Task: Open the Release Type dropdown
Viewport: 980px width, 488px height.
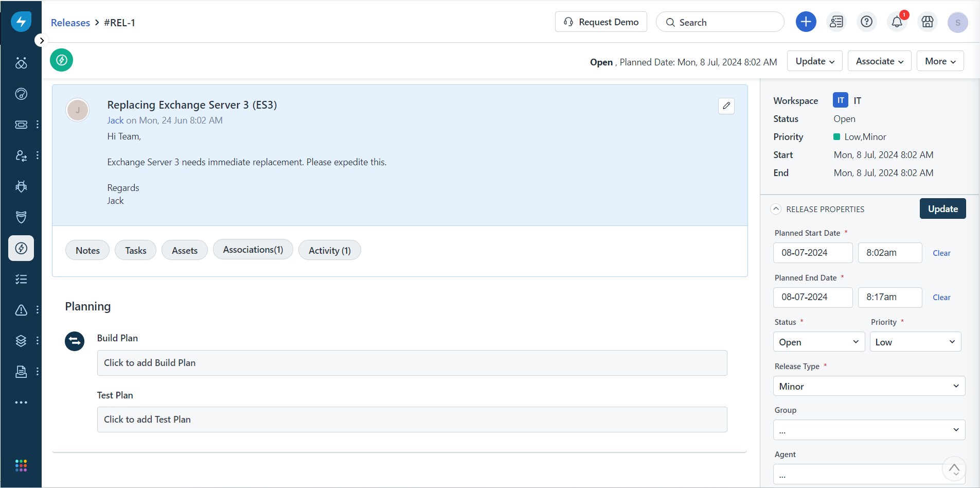Action: pyautogui.click(x=869, y=386)
